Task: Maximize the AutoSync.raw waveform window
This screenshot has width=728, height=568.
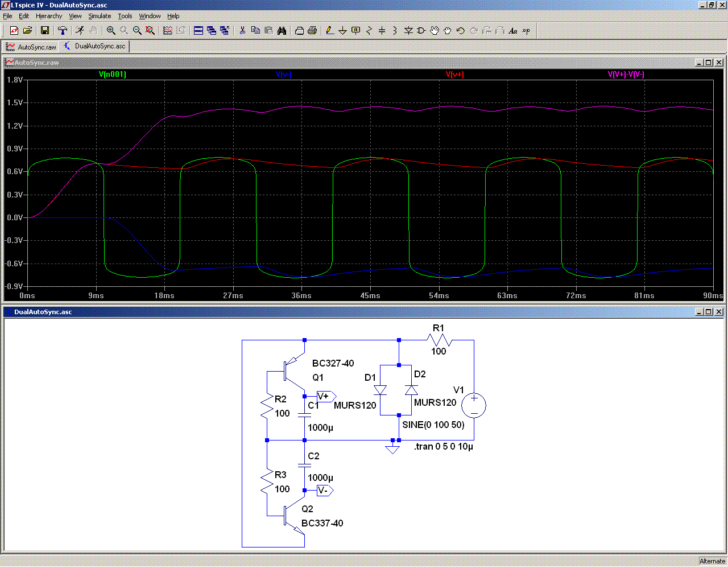Action: [709, 63]
